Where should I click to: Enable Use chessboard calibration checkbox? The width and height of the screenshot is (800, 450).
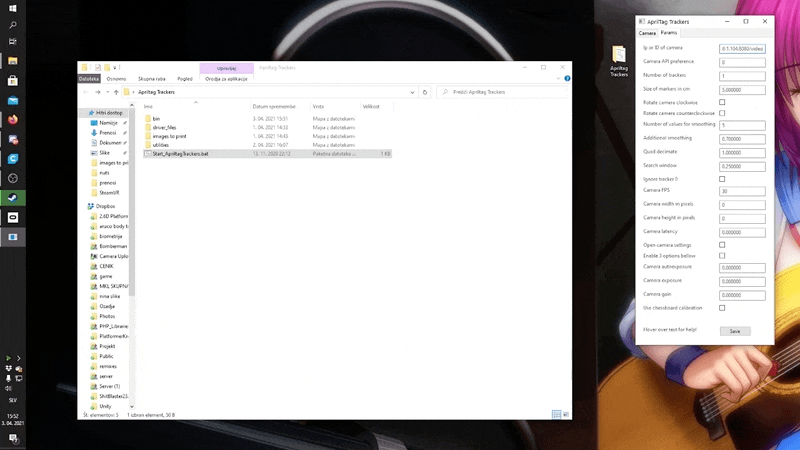point(722,308)
